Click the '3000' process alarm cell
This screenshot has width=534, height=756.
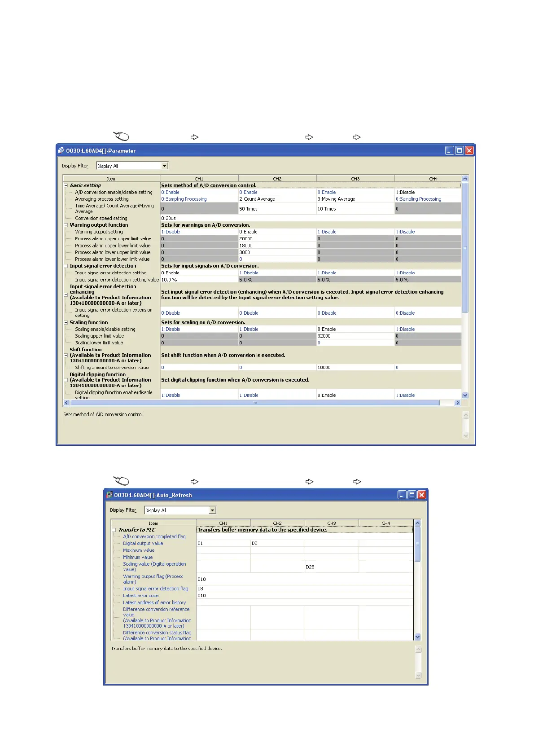pos(277,252)
